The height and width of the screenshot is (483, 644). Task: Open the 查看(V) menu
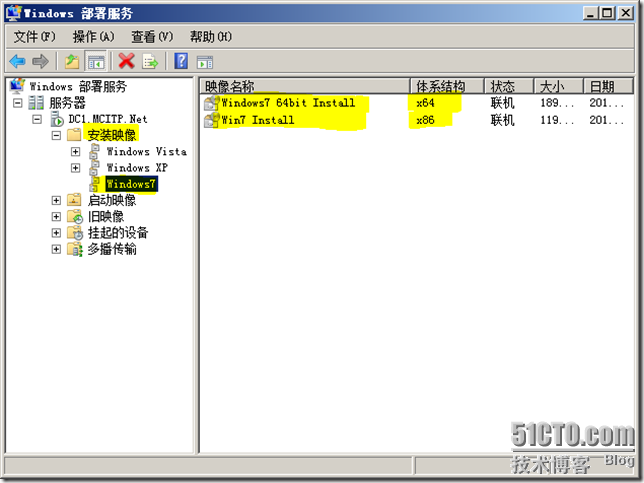152,37
